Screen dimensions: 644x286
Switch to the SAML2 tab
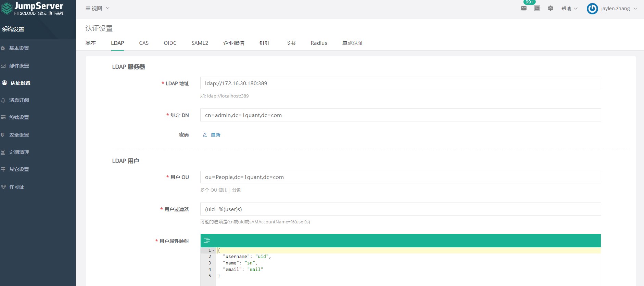(x=200, y=43)
